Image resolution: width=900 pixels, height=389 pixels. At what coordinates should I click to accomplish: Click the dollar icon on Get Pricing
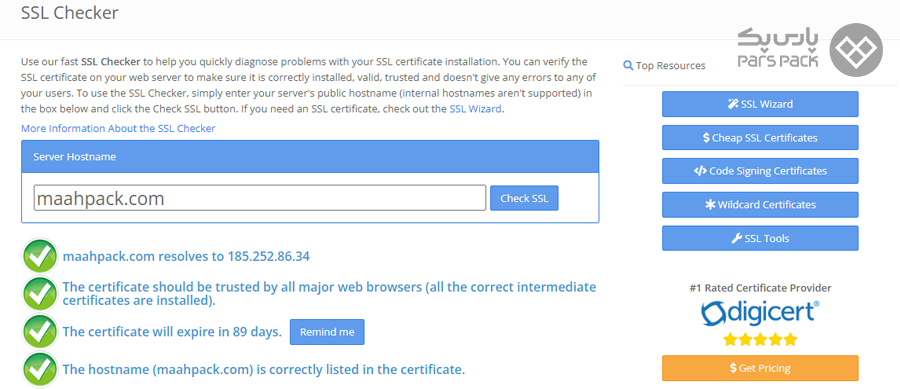733,368
